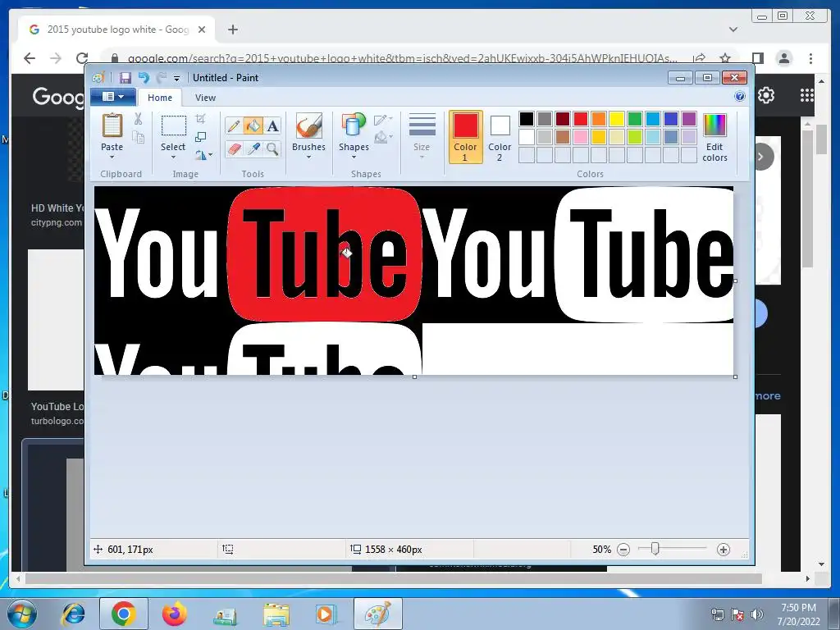The image size is (840, 630).
Task: Open Google apps grid icon
Action: click(807, 95)
